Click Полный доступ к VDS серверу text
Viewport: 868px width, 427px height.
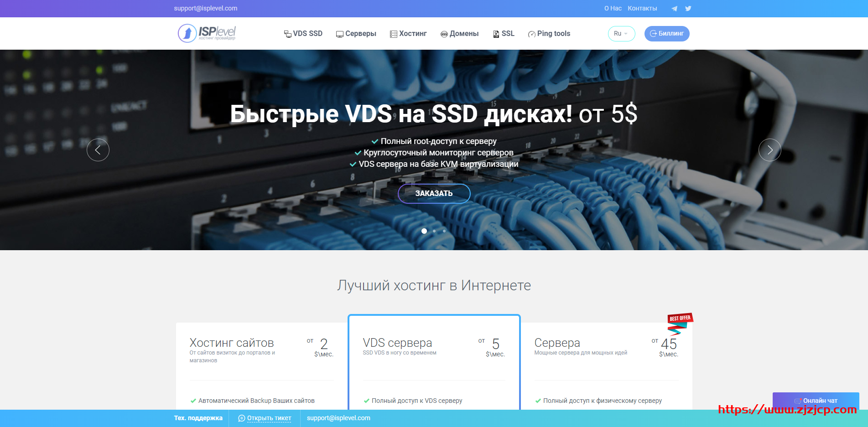click(x=417, y=401)
